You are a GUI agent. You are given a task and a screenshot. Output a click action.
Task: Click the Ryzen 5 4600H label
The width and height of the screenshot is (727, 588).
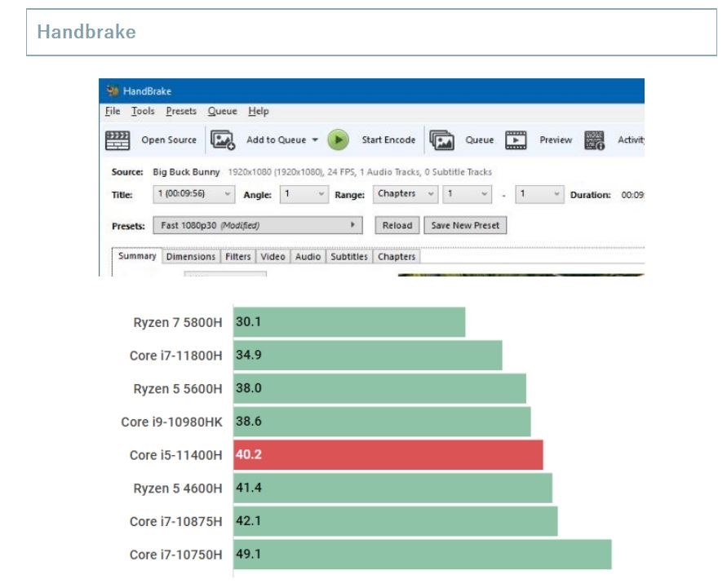[x=178, y=489]
